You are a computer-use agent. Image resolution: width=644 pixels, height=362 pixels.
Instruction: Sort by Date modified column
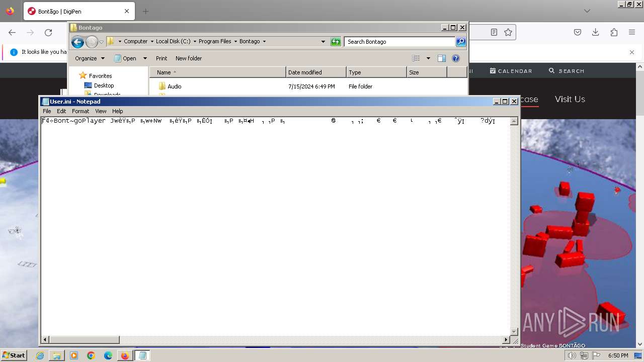coord(316,72)
